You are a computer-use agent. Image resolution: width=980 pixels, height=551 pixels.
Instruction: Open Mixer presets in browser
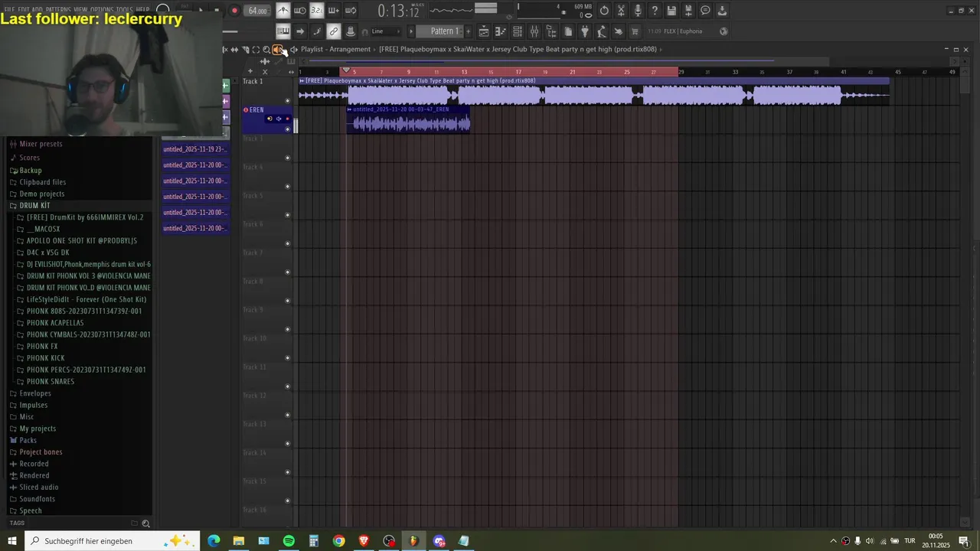[x=41, y=144]
